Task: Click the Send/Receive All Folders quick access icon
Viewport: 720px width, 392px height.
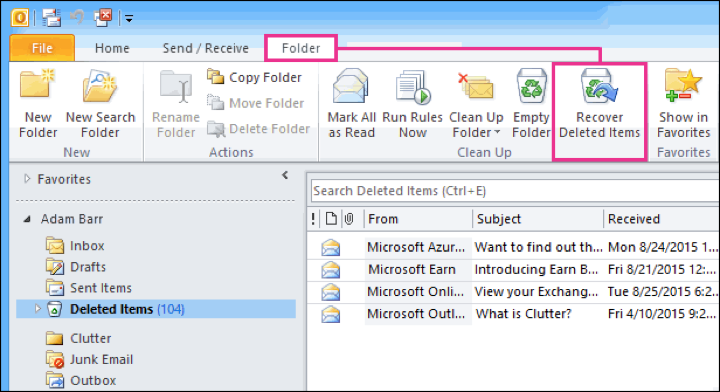Action: (x=51, y=18)
